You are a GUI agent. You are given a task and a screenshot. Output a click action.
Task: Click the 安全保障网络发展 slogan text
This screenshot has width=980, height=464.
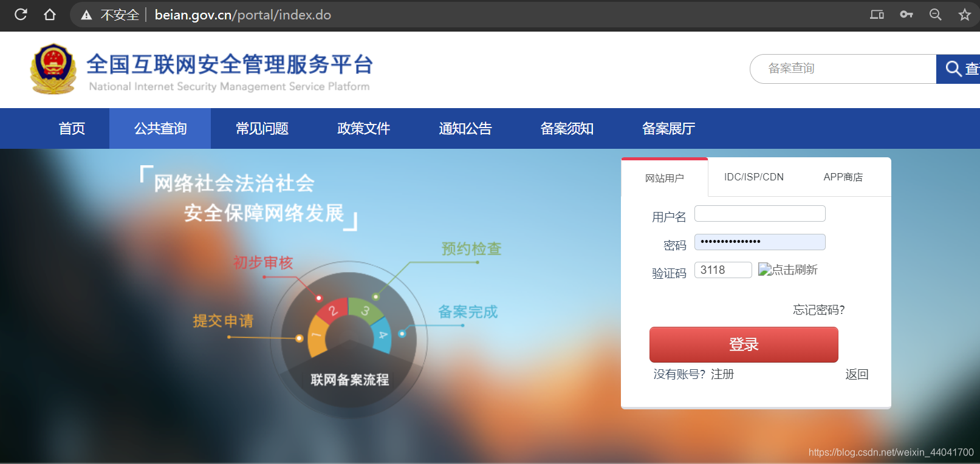pos(264,213)
